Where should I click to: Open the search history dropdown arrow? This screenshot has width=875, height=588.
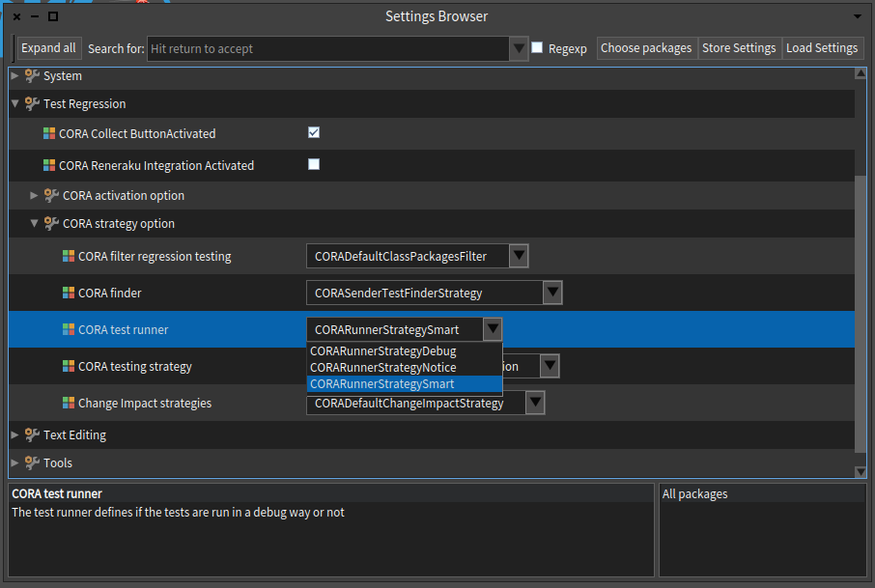(519, 48)
